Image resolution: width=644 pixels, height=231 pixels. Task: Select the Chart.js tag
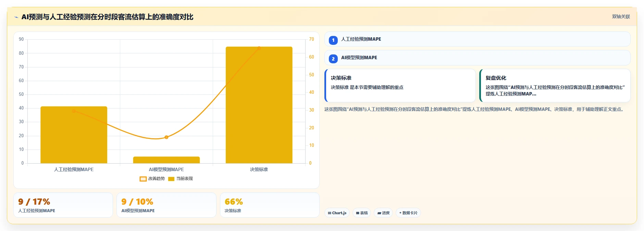tap(337, 213)
